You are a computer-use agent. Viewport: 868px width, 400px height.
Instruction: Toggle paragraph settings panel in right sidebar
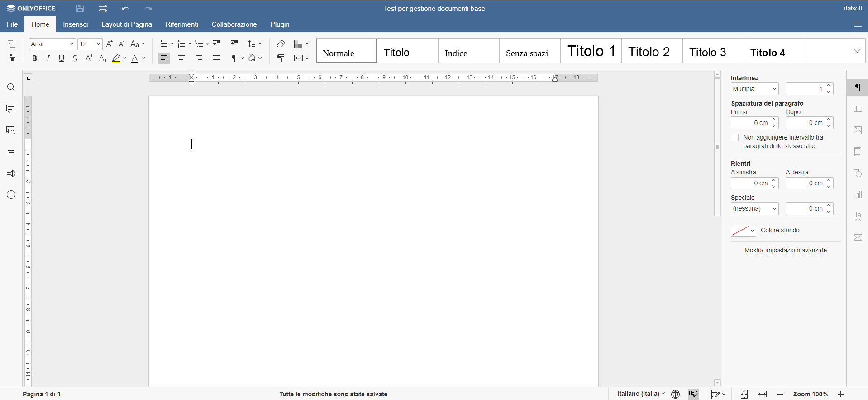pos(858,87)
